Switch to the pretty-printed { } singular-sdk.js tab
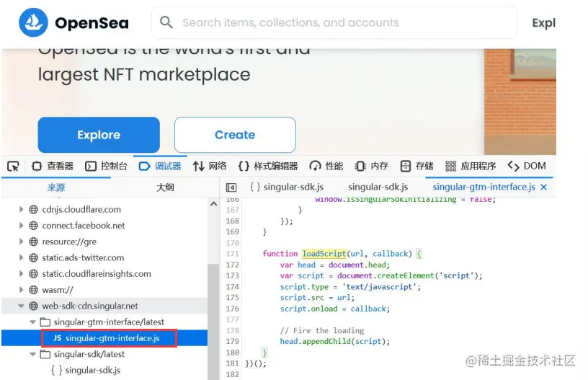This screenshot has height=380, width=588. click(287, 187)
